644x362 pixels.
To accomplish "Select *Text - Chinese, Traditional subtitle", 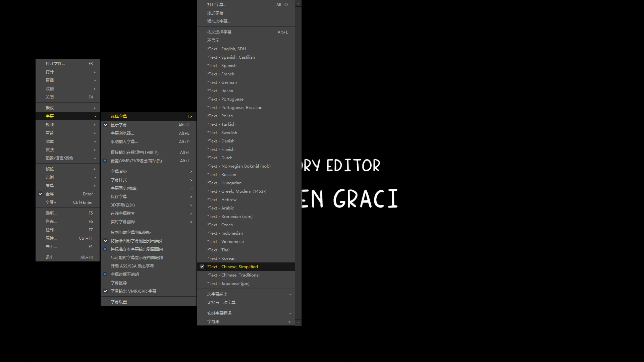I will point(246,275).
